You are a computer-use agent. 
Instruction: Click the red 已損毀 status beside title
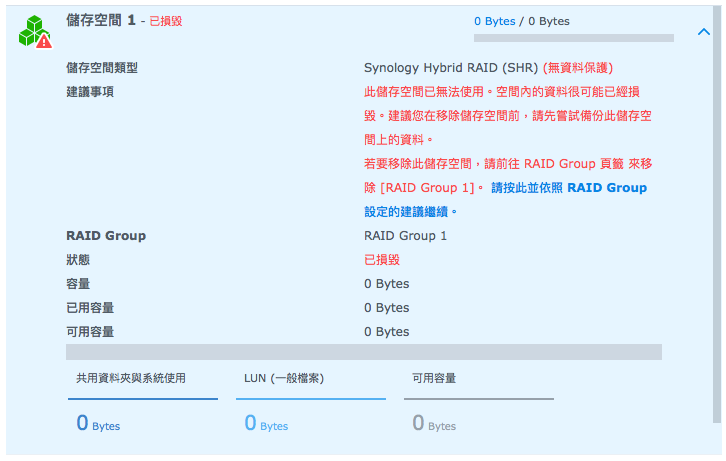[x=166, y=21]
